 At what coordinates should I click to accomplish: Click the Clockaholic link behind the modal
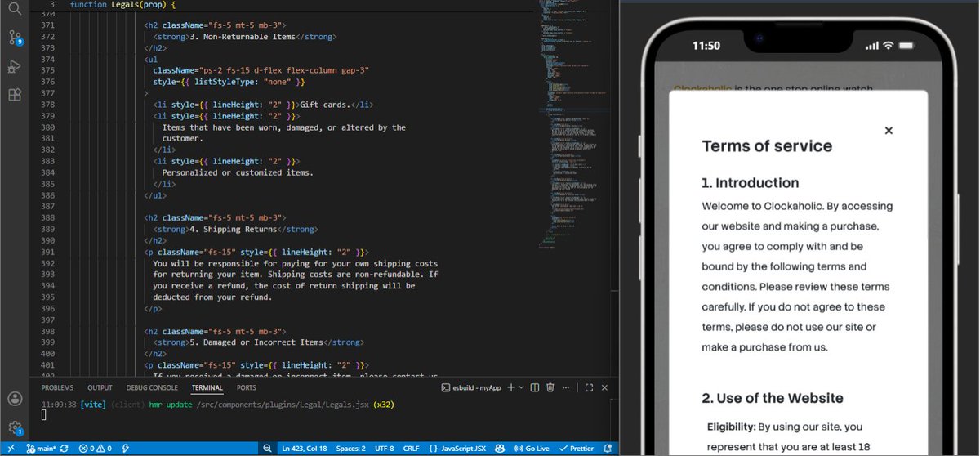pyautogui.click(x=702, y=87)
